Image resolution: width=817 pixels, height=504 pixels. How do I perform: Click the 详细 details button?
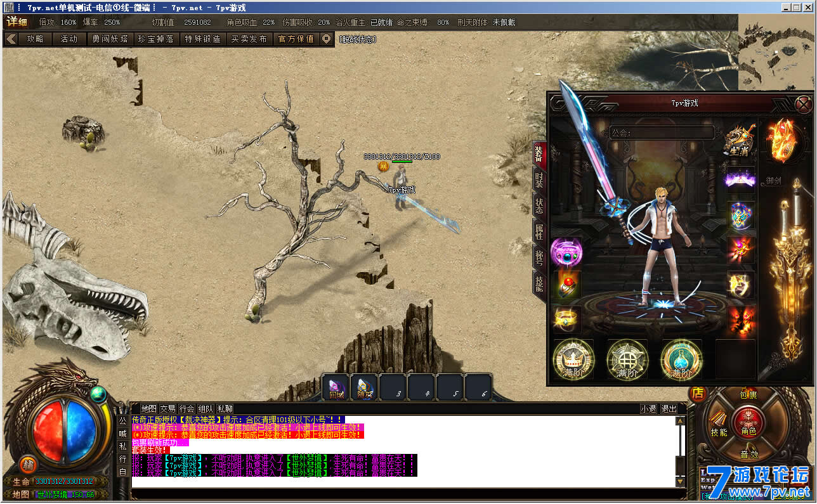[x=17, y=22]
